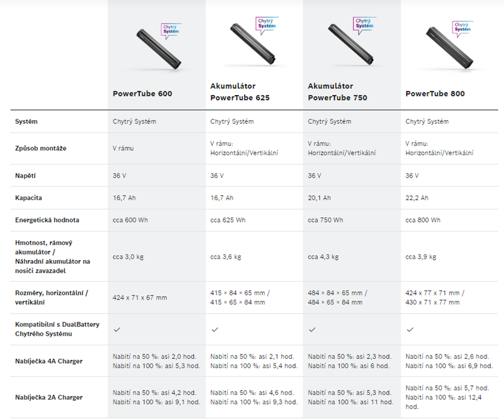Click the PowerTube 600 battery image
The height and width of the screenshot is (420, 504).
pos(159,49)
